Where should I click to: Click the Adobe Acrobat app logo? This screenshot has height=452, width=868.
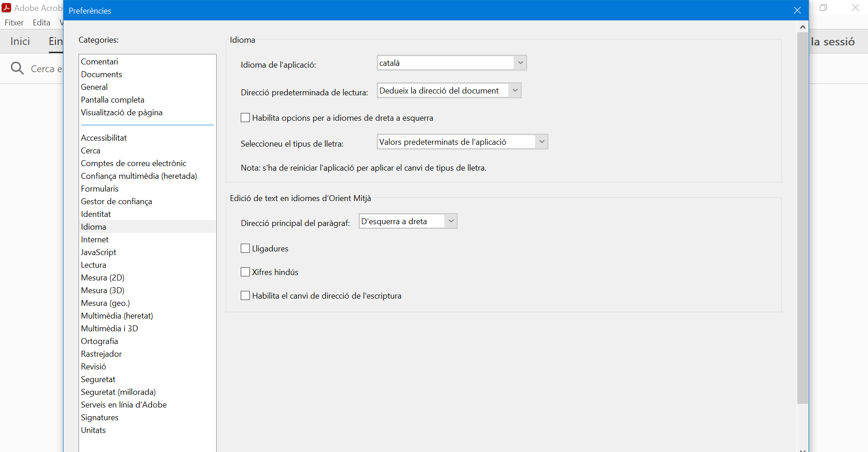click(x=7, y=8)
